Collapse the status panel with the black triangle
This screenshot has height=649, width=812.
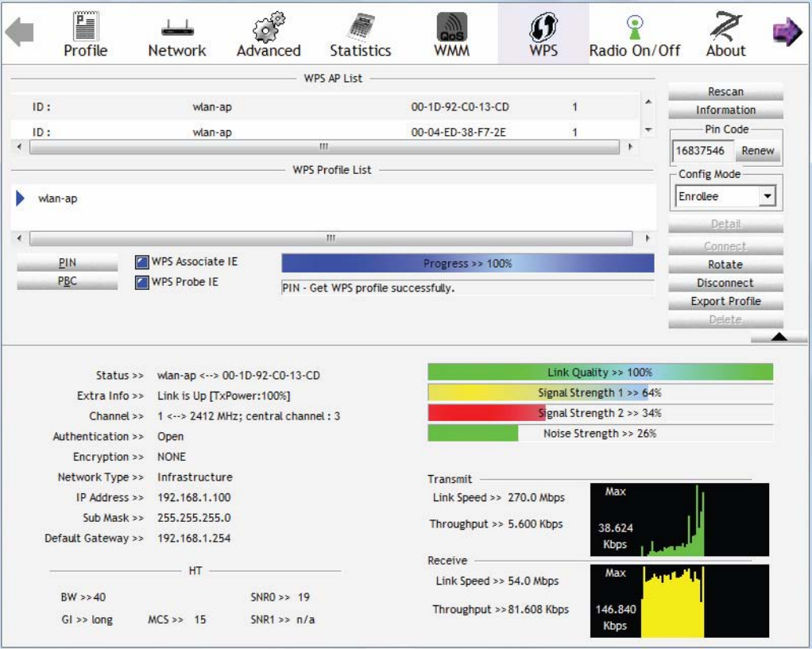[779, 337]
